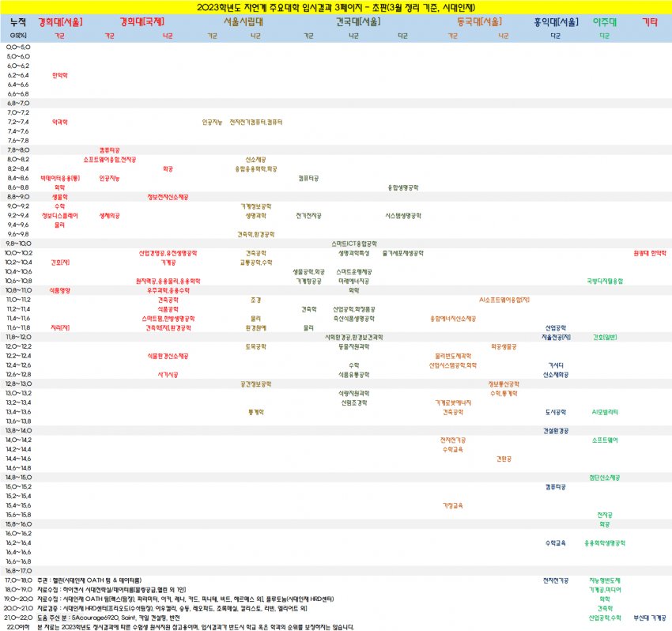Click the '기계항공공' cell
Screen dimensions: 672x631
(308, 281)
